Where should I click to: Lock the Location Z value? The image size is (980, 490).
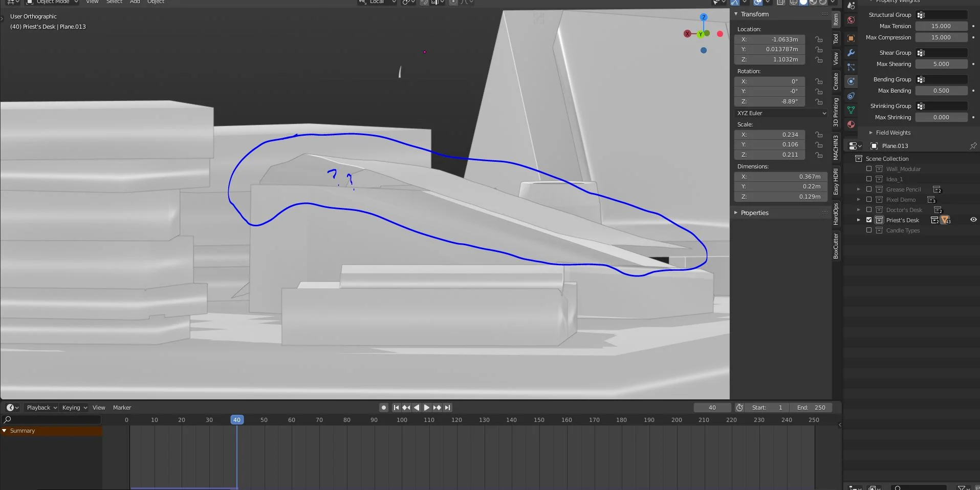[x=819, y=59]
